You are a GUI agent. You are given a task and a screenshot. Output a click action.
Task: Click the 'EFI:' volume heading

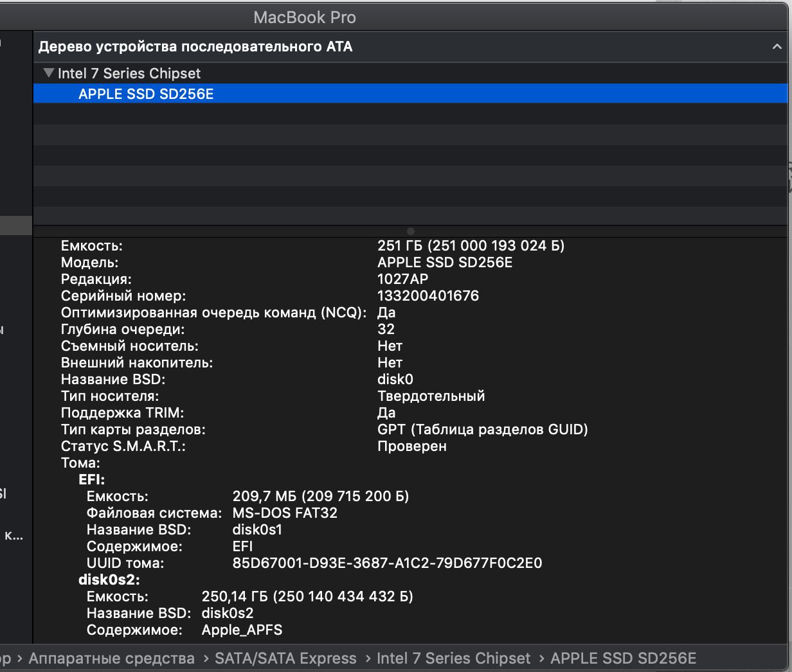(91, 480)
